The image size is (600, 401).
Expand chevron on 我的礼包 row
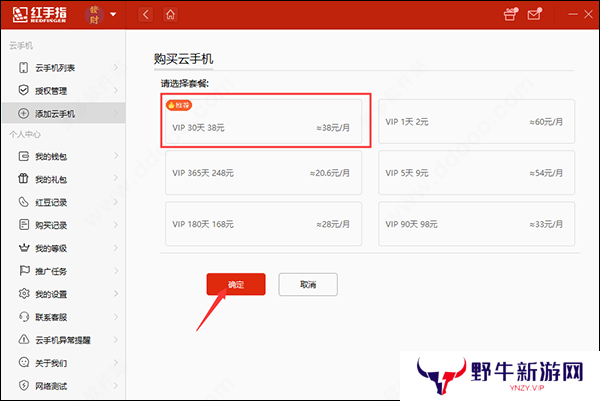(x=116, y=178)
